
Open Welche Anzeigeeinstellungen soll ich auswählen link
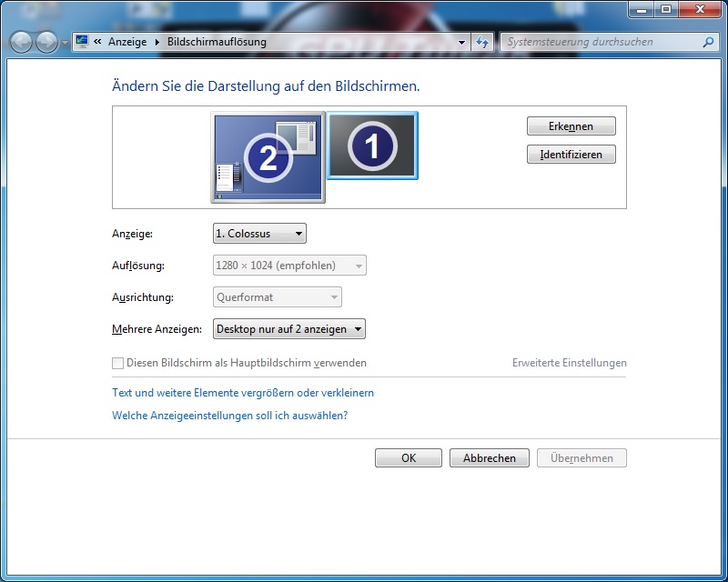coord(230,416)
